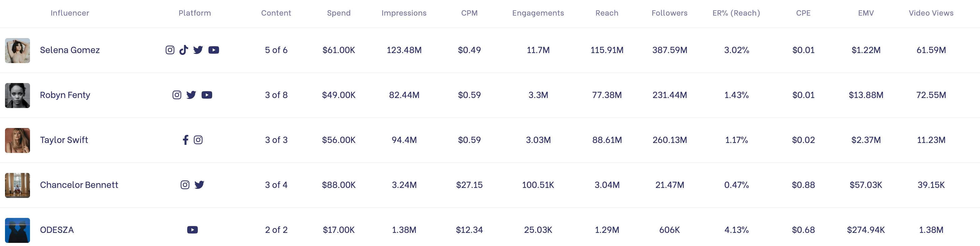Open Robyn Fenty's Twitter icon
The height and width of the screenshot is (246, 980).
point(192,95)
